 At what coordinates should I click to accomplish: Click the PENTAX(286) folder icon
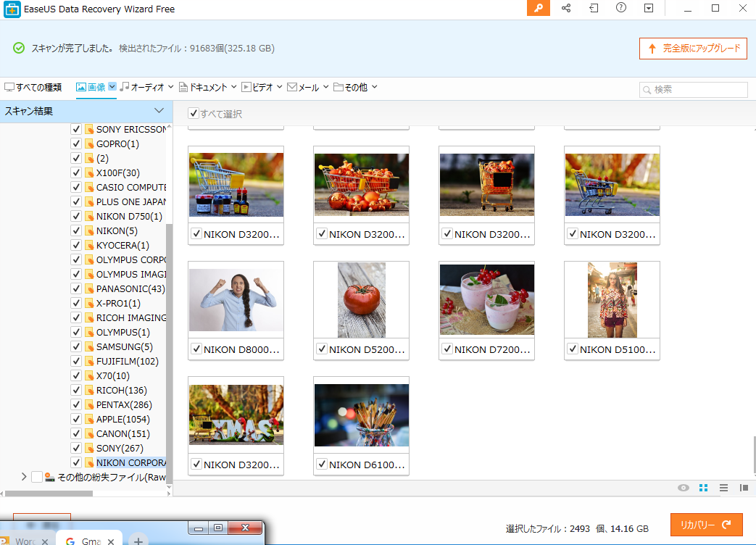[88, 405]
